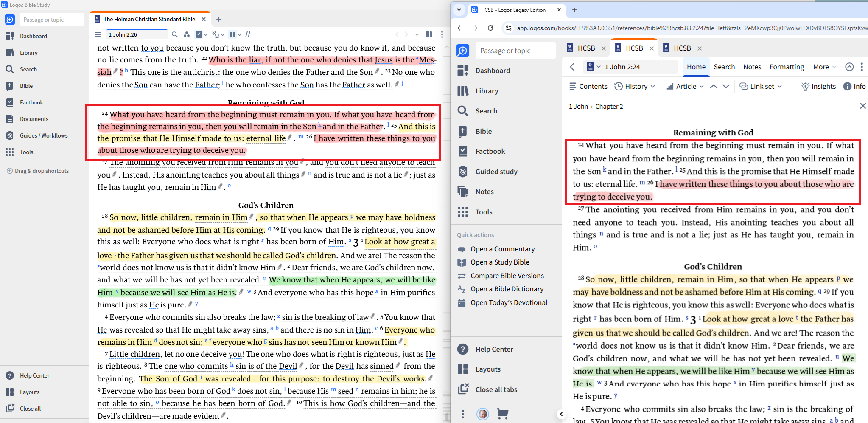Expand the visual filters dropdown arrow
Screen dimensions: 868x423
[206, 35]
